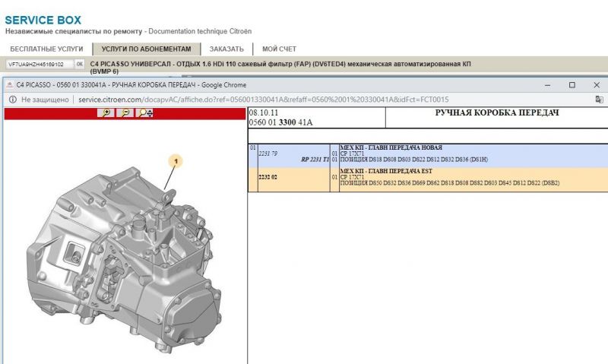
Task: Click the site info 'Не защищено' icon
Action: click(12, 100)
